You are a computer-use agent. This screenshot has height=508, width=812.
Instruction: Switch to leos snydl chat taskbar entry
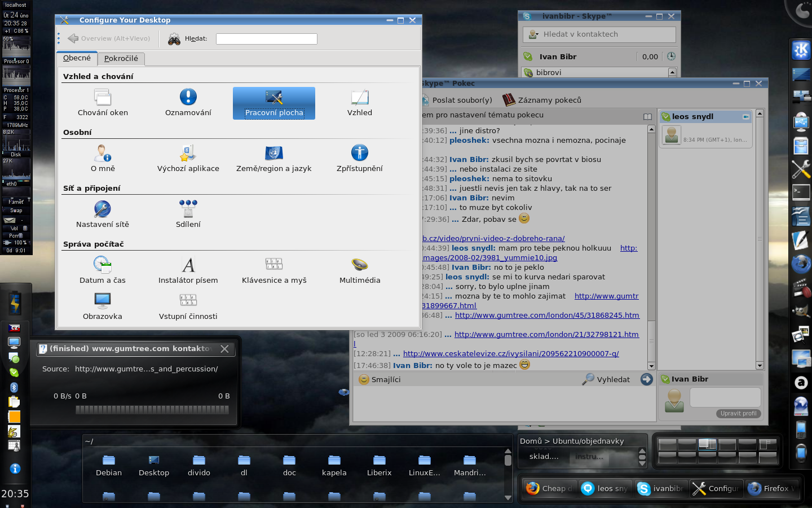[x=605, y=488]
